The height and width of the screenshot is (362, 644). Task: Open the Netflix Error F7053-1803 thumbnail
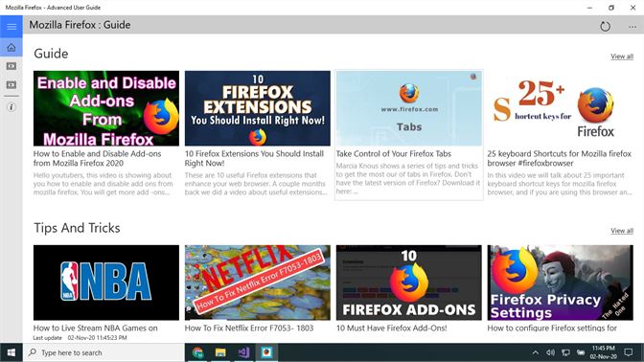(x=258, y=283)
